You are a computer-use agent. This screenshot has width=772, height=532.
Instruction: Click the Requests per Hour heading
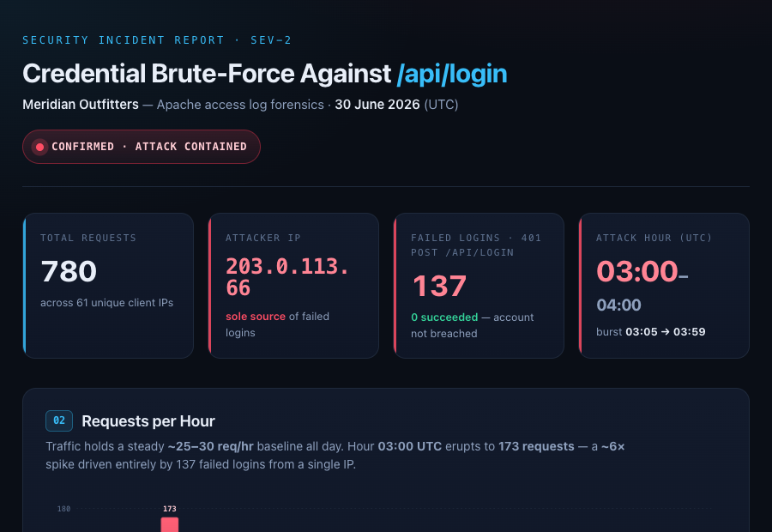click(x=148, y=421)
